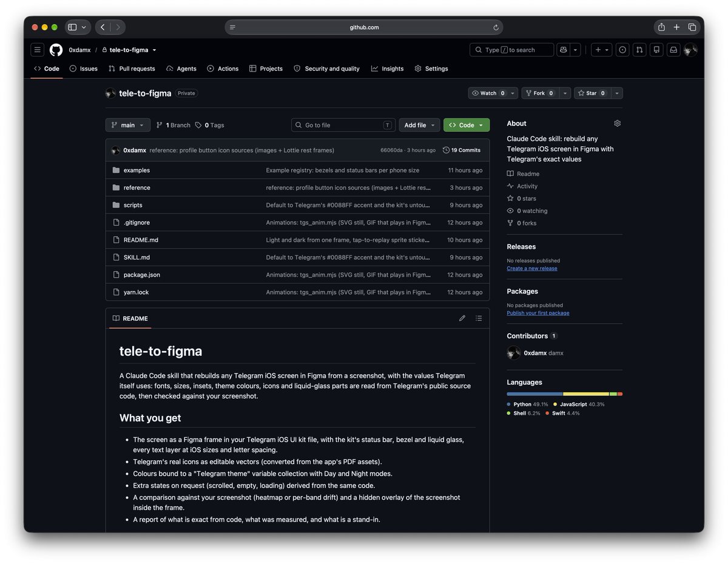Focus the 'Type / to search' field
This screenshot has height=564, width=728.
click(x=511, y=50)
